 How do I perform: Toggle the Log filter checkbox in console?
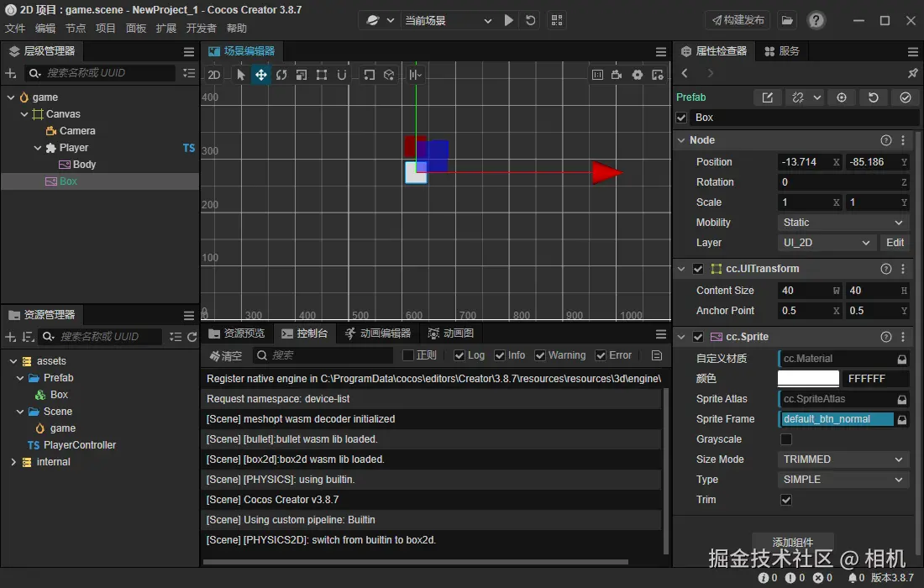click(459, 355)
